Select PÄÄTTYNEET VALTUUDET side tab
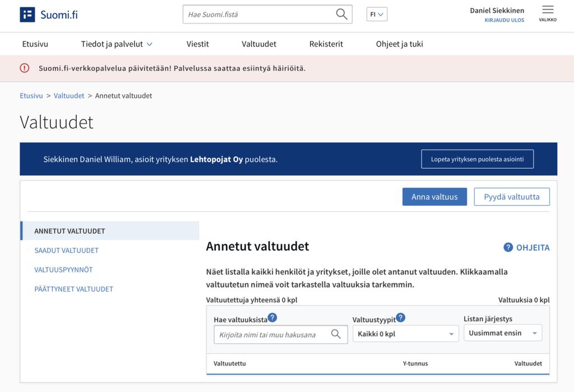The image size is (574, 392). pyautogui.click(x=73, y=289)
